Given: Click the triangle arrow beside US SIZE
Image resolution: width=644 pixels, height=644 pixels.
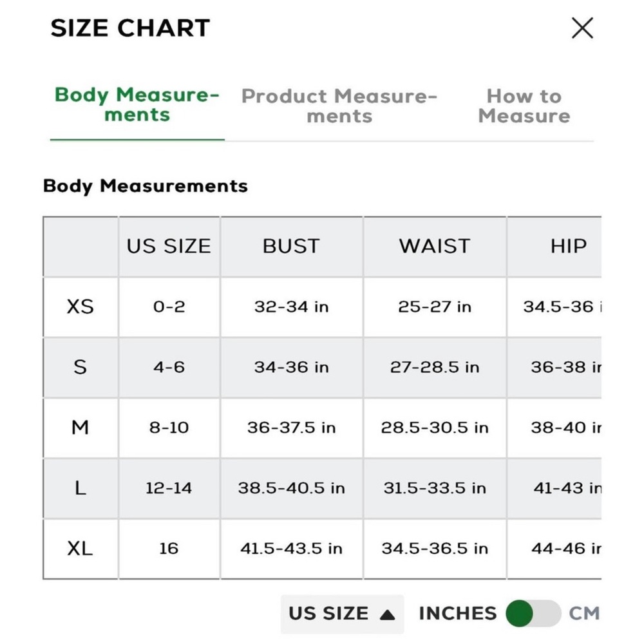Looking at the screenshot, I should tap(387, 615).
